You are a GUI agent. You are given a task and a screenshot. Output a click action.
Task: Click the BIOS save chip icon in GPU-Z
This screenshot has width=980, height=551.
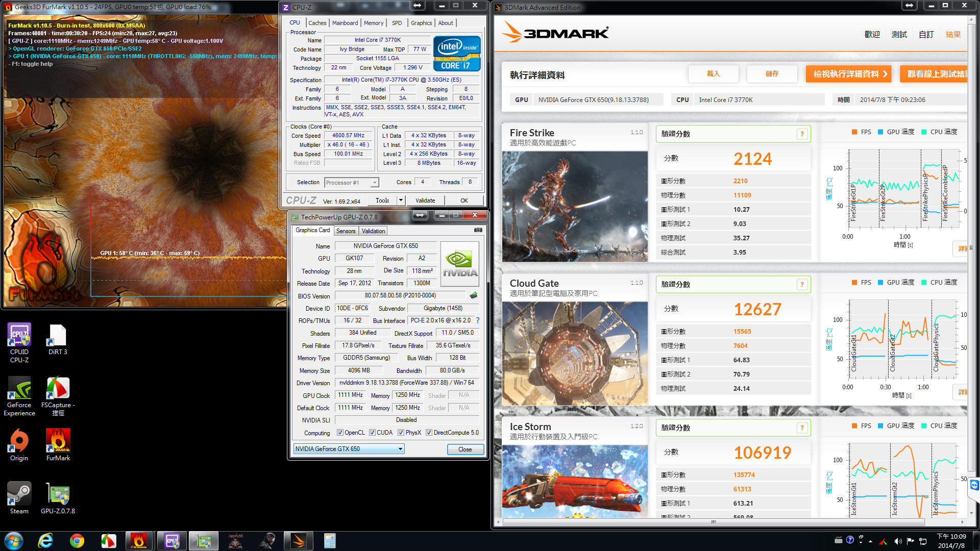pos(474,295)
